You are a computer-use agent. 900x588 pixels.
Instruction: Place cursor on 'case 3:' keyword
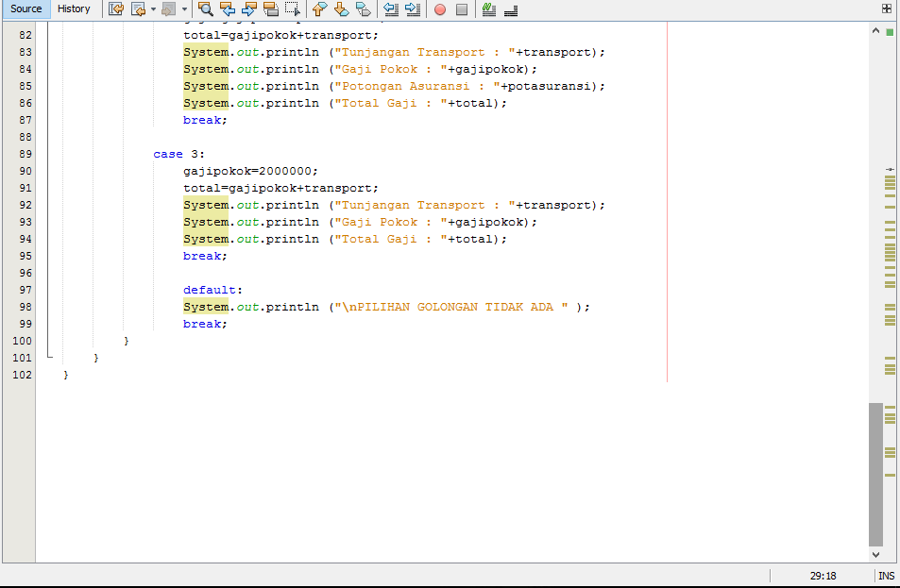coord(178,154)
